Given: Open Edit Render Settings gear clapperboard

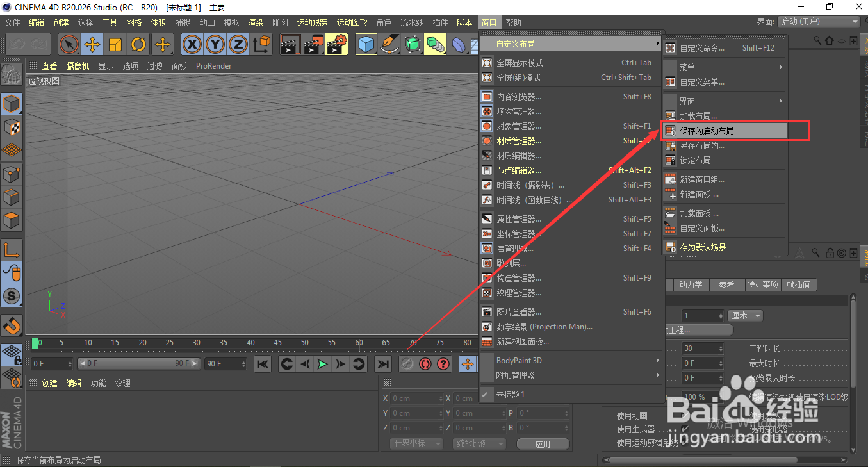Looking at the screenshot, I should pyautogui.click(x=337, y=44).
